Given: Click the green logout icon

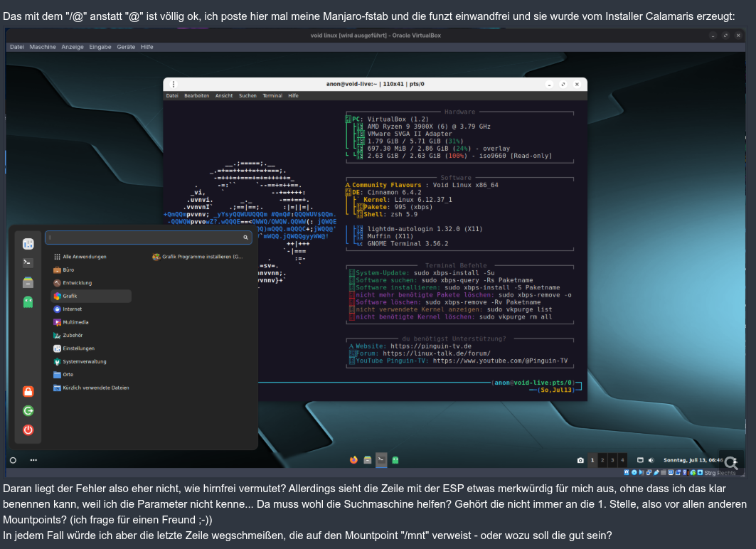Looking at the screenshot, I should [x=28, y=410].
